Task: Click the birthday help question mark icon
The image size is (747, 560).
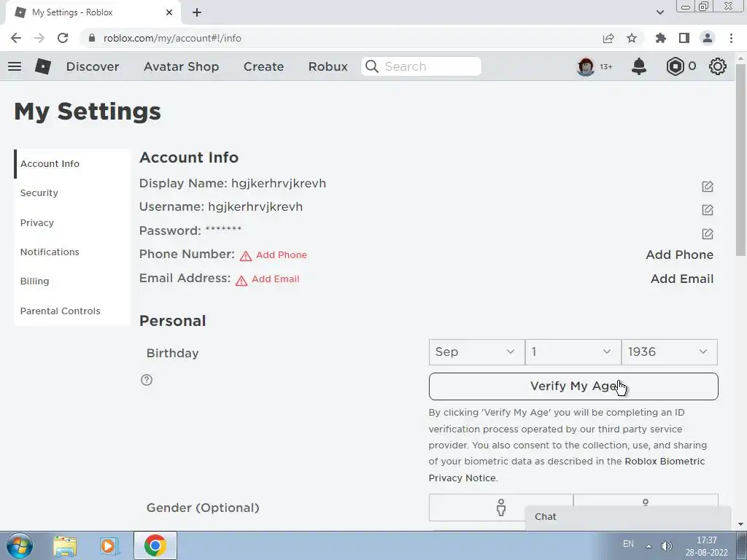Action: point(147,380)
